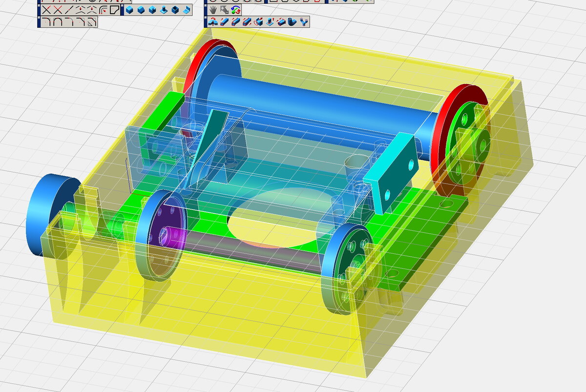
Task: Click the closed rounded-corner outline icon
Action: (x=114, y=10)
